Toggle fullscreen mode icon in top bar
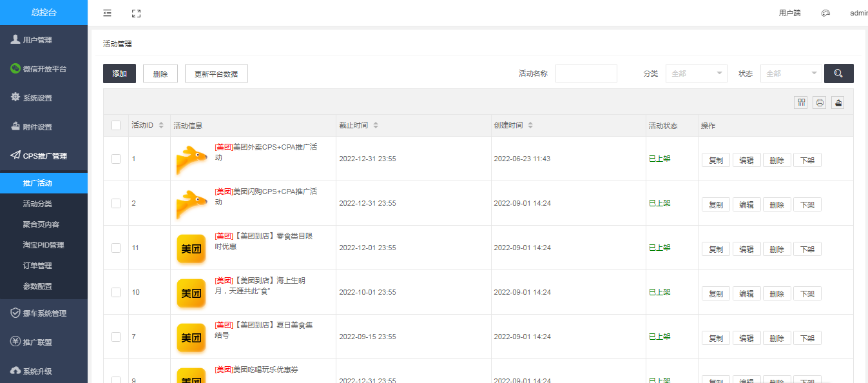Viewport: 868px width, 383px height. (136, 13)
